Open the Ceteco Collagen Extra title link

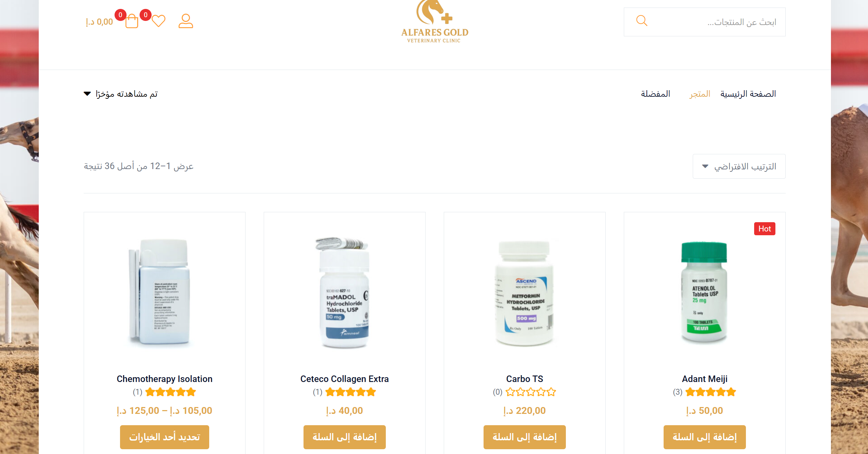[345, 379]
